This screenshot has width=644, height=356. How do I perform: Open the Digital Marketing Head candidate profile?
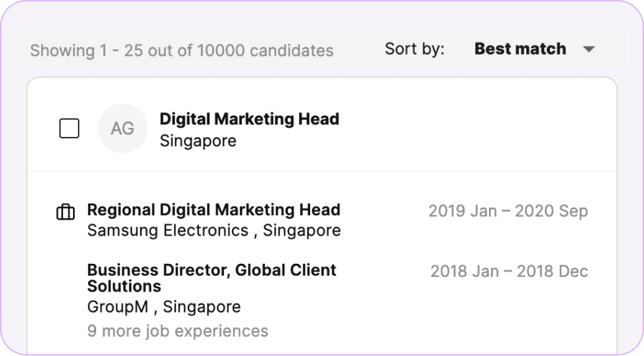tap(249, 119)
